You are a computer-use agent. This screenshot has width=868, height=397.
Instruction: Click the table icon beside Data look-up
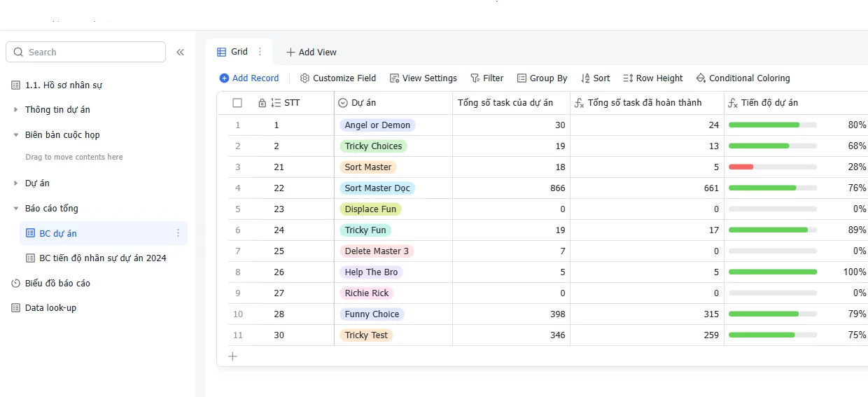(x=16, y=308)
